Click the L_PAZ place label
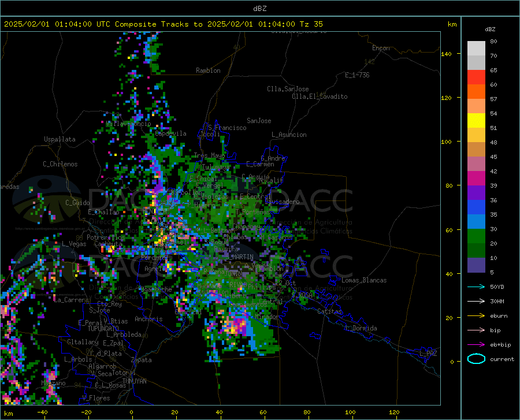The width and height of the screenshot is (520, 420). tap(428, 354)
